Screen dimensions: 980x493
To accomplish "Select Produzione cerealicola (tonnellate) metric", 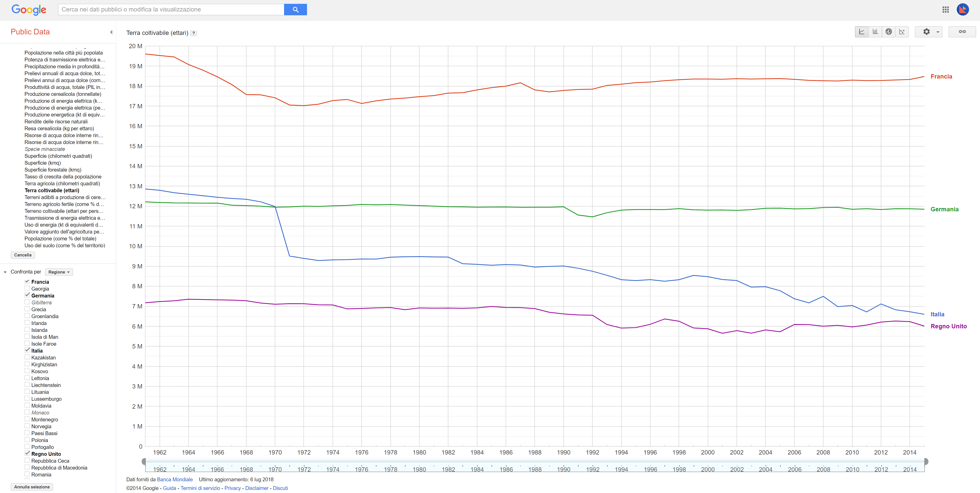I will [63, 94].
